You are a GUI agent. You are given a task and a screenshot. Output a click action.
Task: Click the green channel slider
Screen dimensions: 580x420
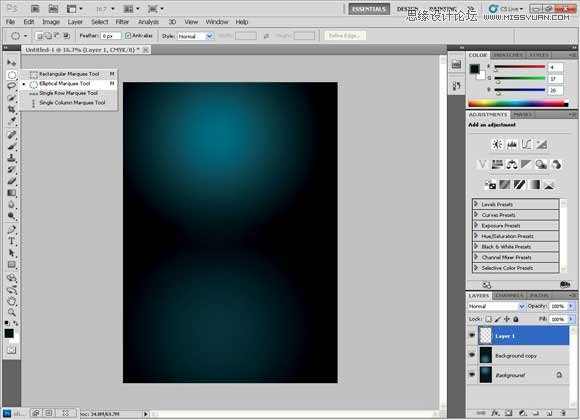(520, 78)
